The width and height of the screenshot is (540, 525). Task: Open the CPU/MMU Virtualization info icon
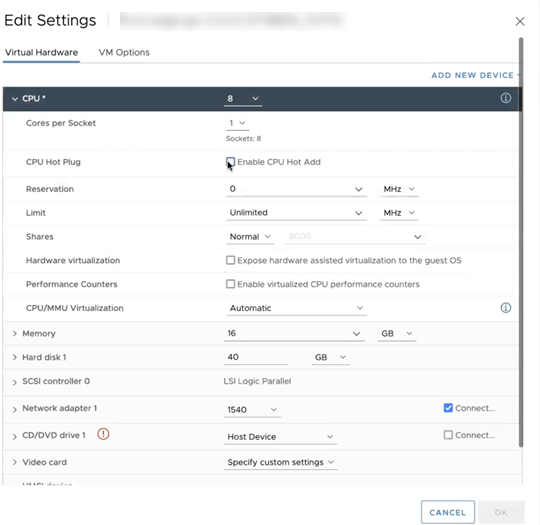tap(505, 308)
